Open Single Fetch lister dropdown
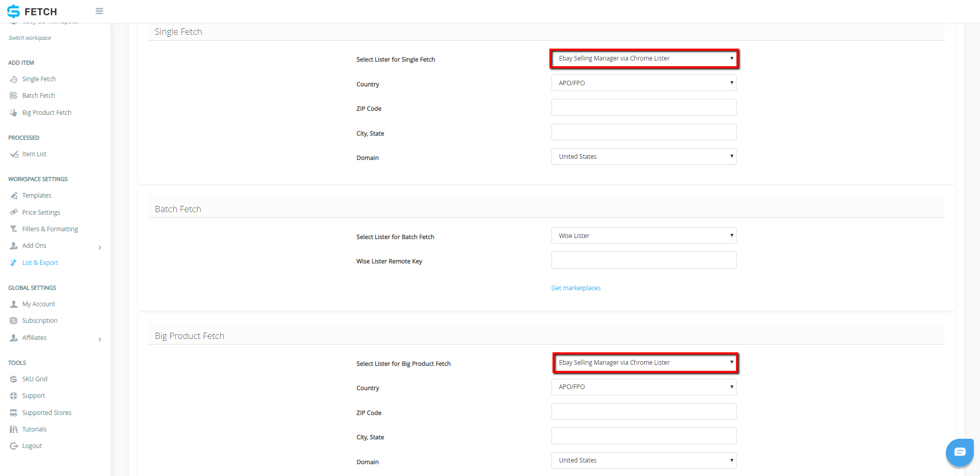 pos(644,58)
